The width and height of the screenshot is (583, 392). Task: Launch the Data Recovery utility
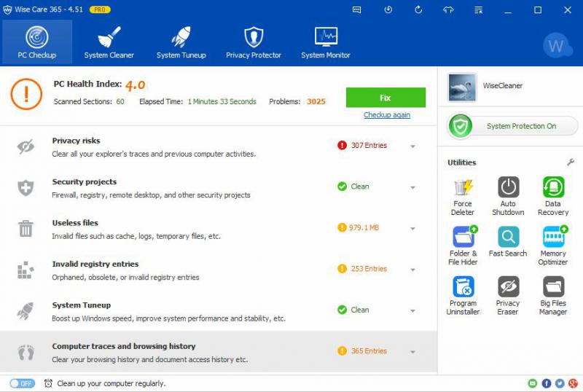point(553,197)
